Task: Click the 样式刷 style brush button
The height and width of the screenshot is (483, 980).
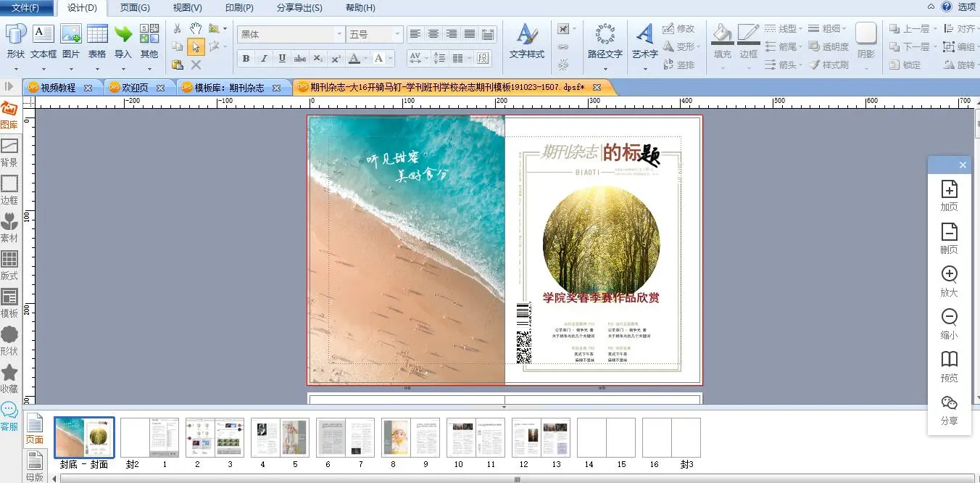Action: coord(829,65)
